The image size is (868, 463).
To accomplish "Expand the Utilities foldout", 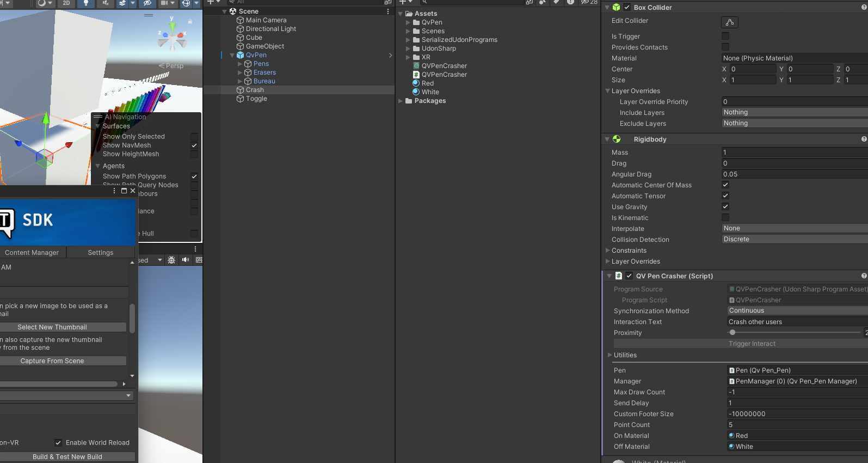I will [610, 355].
